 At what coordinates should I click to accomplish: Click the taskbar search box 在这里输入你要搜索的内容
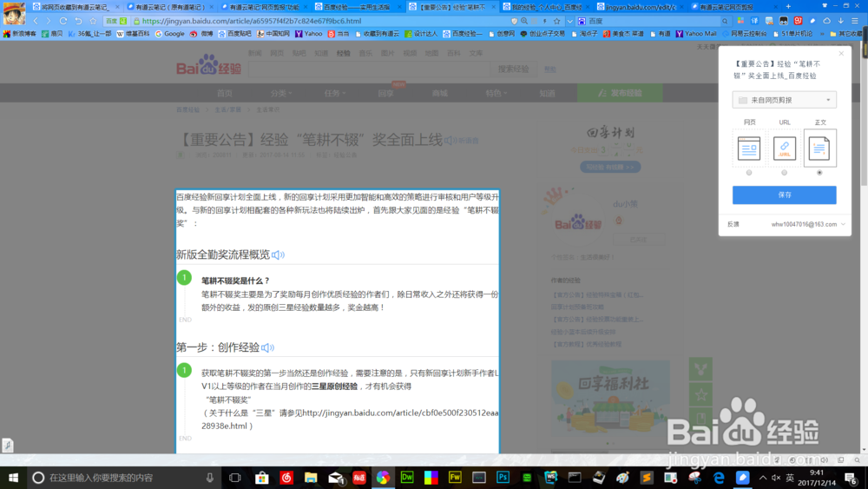click(124, 478)
